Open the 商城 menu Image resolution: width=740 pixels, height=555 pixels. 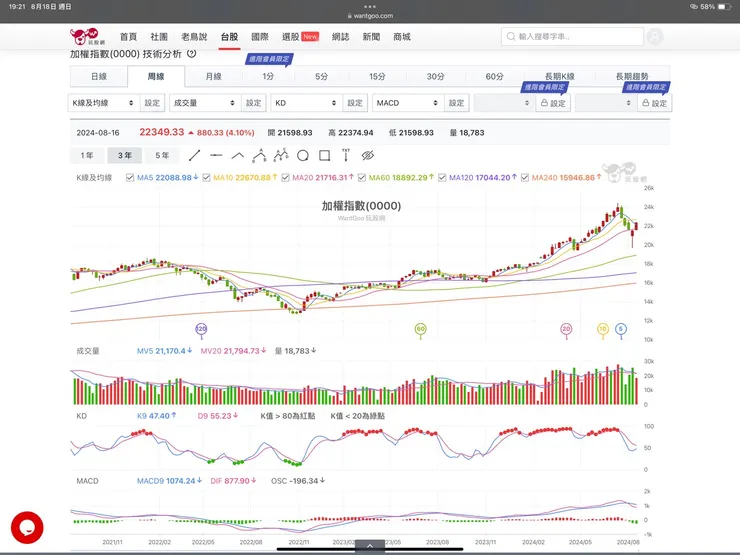(x=402, y=37)
